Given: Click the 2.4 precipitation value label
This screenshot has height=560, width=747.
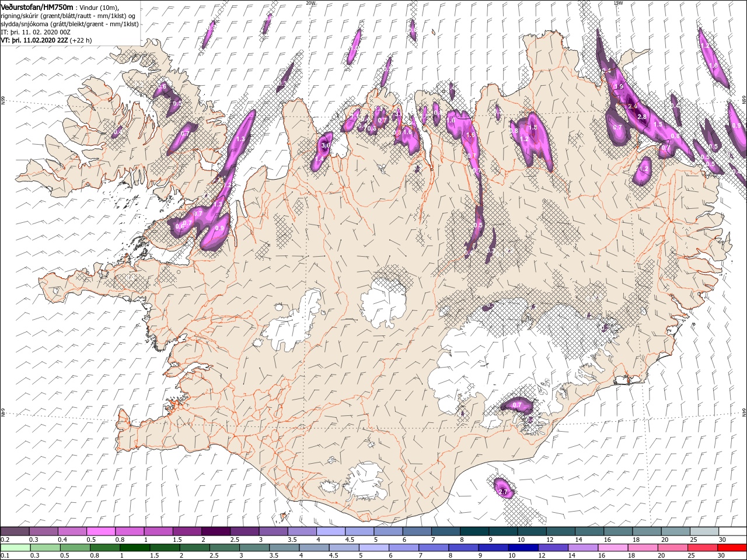Looking at the screenshot, I should [x=633, y=106].
